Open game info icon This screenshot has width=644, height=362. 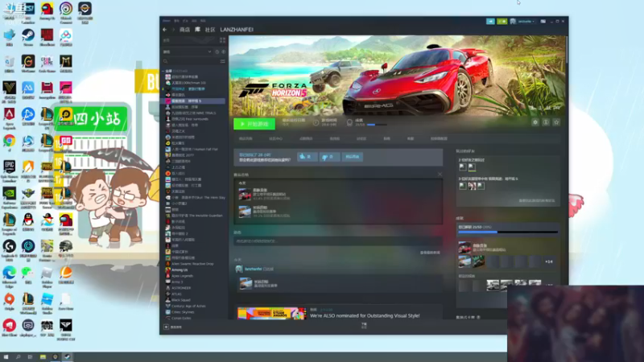[x=546, y=122]
